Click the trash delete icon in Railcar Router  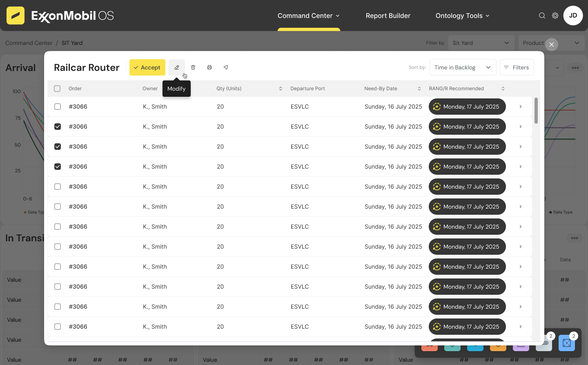(x=193, y=67)
